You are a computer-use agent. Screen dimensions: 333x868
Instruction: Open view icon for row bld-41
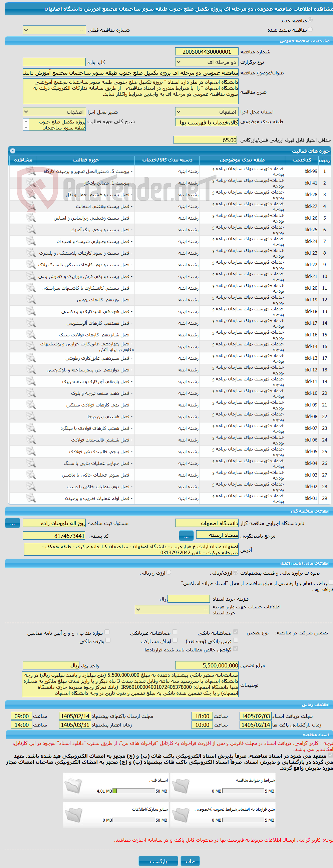31,183
